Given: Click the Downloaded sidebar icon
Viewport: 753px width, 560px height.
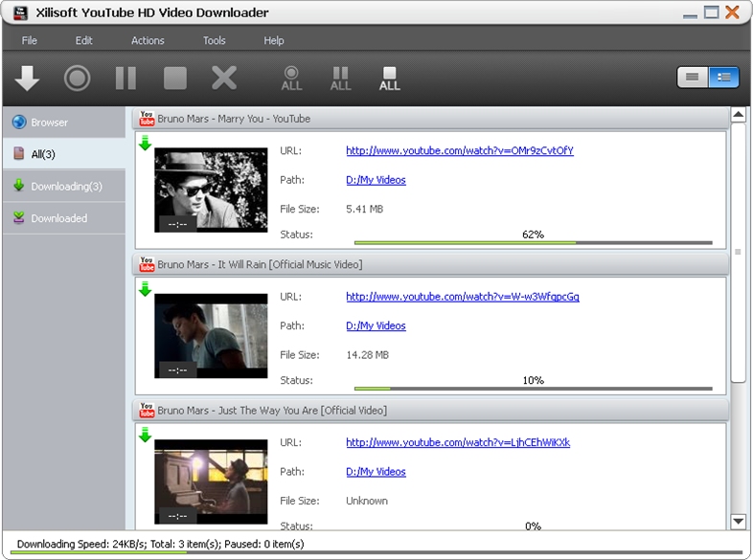Looking at the screenshot, I should pos(19,218).
